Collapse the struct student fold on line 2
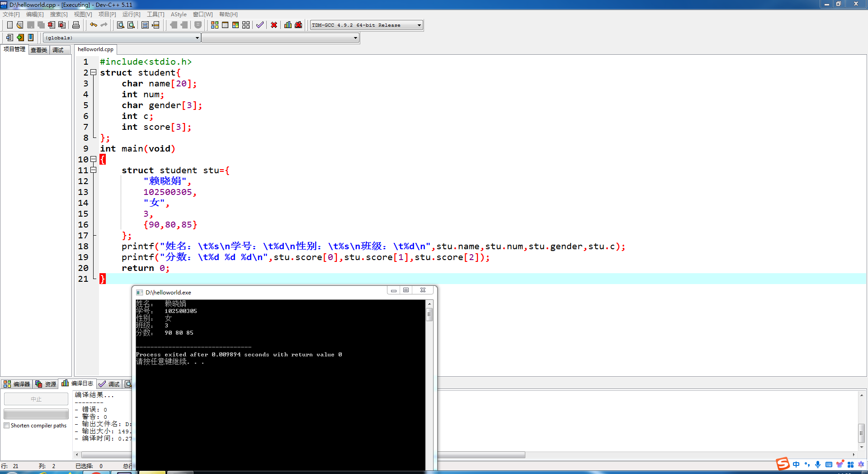 click(93, 72)
